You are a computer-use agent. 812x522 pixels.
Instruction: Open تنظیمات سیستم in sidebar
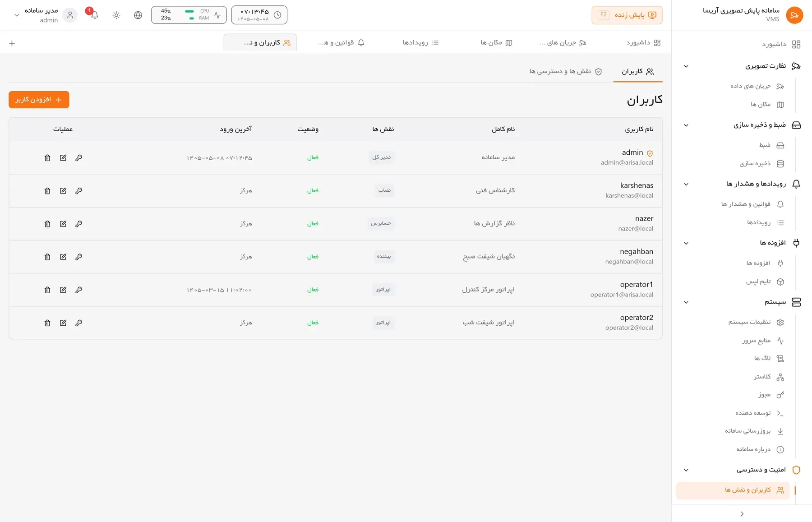click(756, 322)
